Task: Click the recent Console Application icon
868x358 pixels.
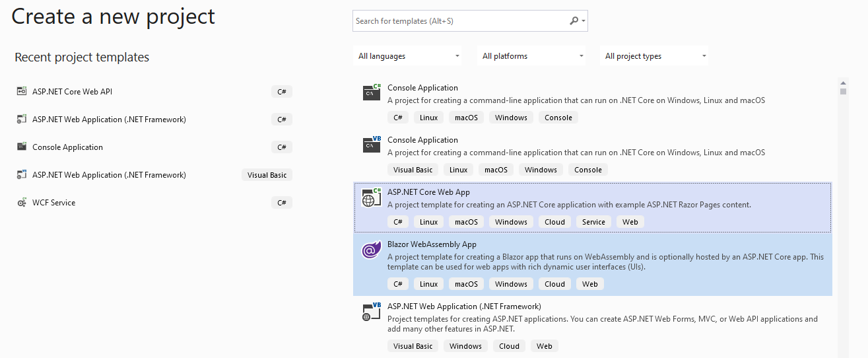Action: click(x=22, y=147)
